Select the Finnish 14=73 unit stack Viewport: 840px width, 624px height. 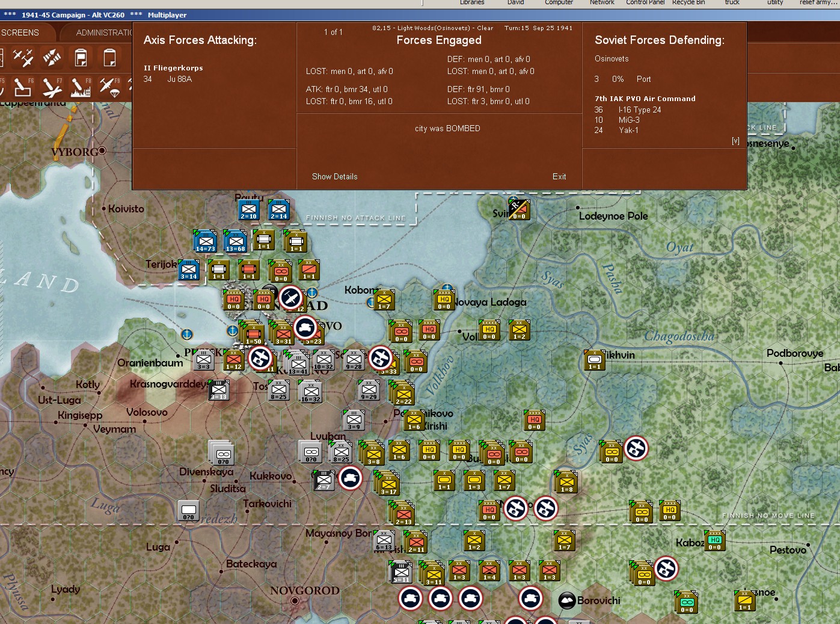(205, 241)
